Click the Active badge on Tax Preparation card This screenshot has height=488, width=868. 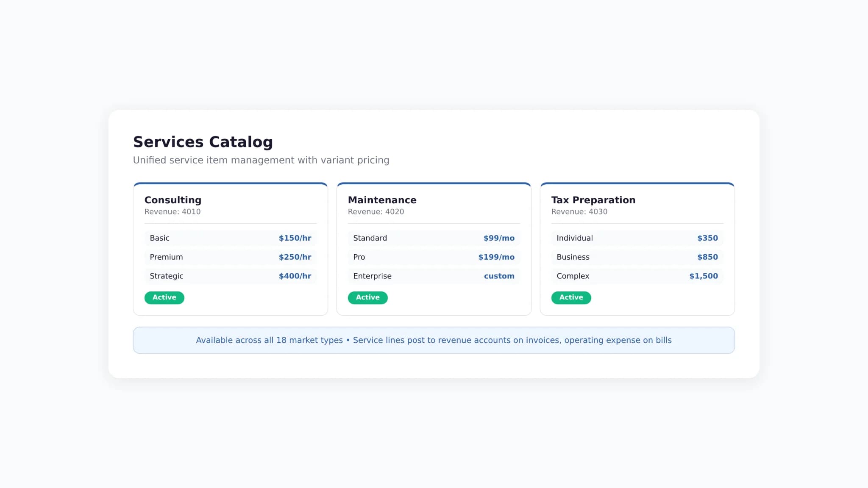pos(571,297)
